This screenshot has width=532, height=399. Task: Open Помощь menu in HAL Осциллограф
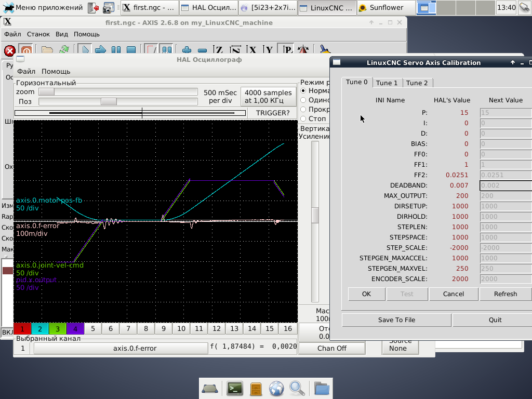coord(56,71)
